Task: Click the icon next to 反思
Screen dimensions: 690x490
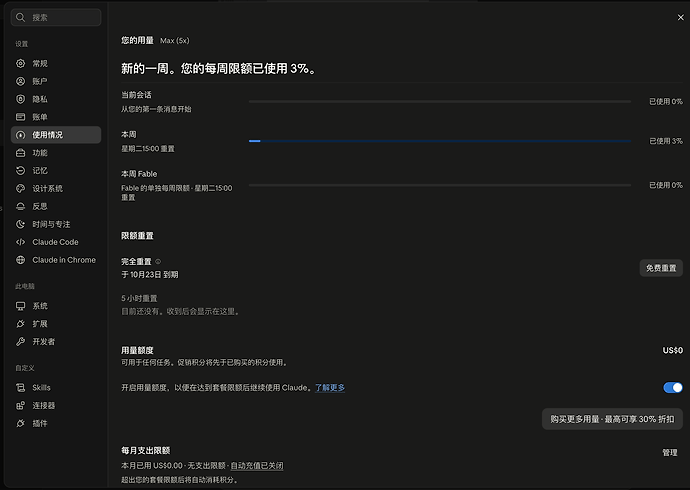Action: tap(21, 206)
